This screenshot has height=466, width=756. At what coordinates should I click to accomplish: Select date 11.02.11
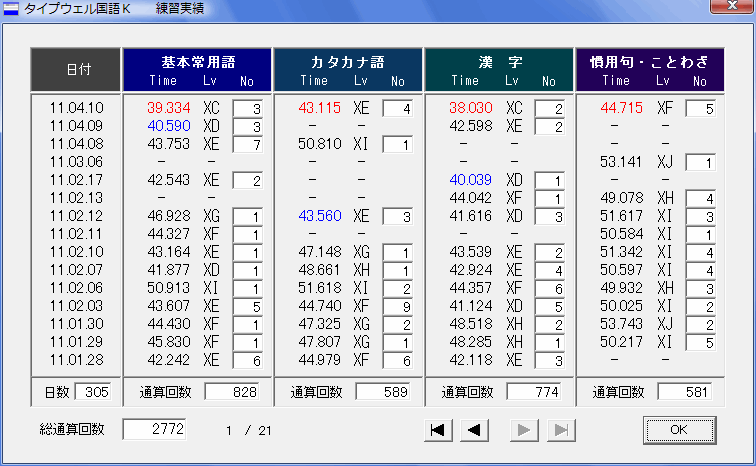coord(76,234)
